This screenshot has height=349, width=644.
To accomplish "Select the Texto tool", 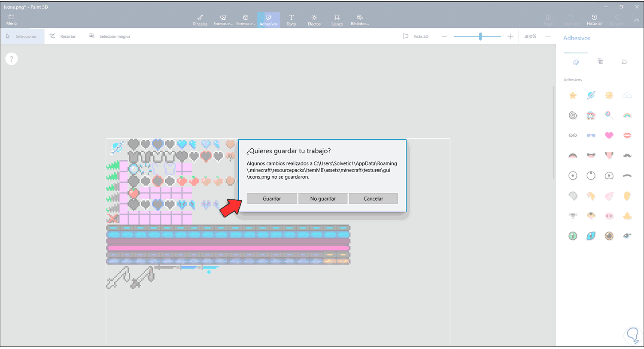I will click(x=291, y=20).
